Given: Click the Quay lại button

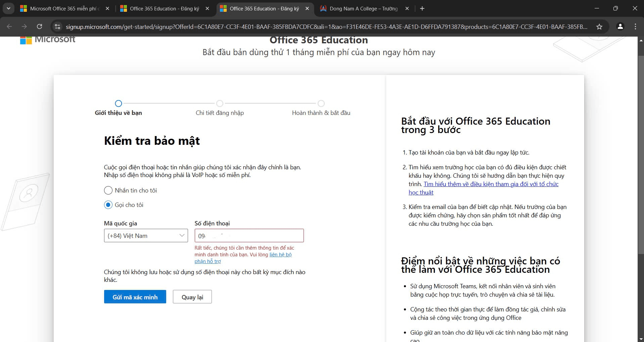Looking at the screenshot, I should [192, 297].
